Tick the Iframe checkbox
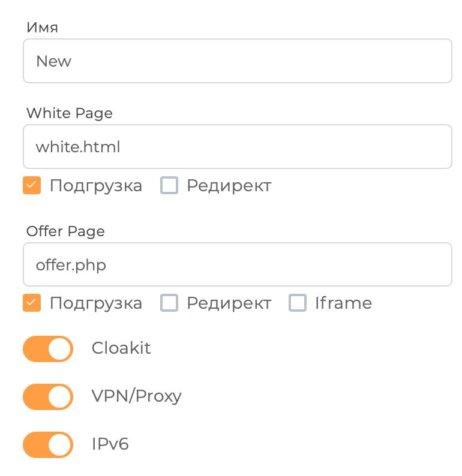The width and height of the screenshot is (462, 476). 298,303
